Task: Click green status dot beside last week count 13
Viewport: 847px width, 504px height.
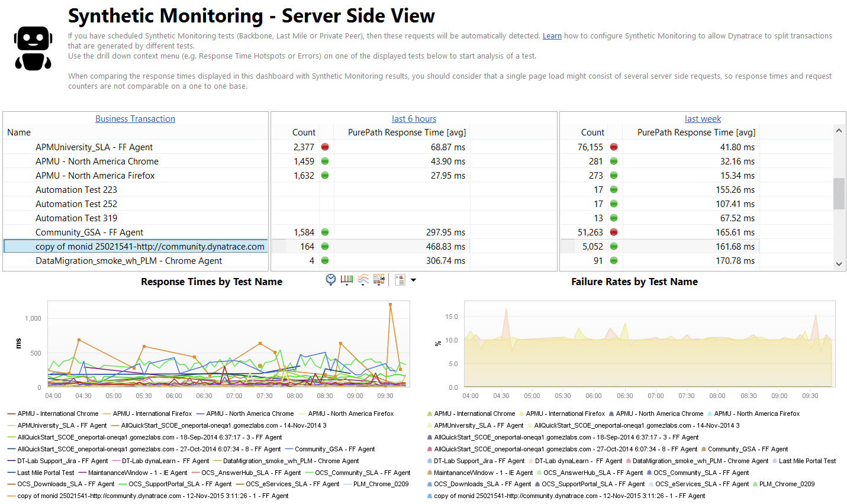Action: point(614,218)
